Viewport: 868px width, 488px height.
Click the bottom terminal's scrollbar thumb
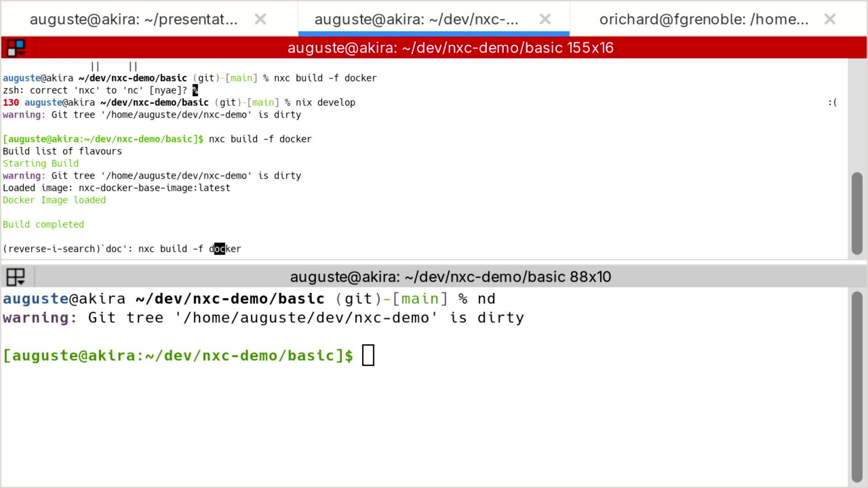[857, 386]
